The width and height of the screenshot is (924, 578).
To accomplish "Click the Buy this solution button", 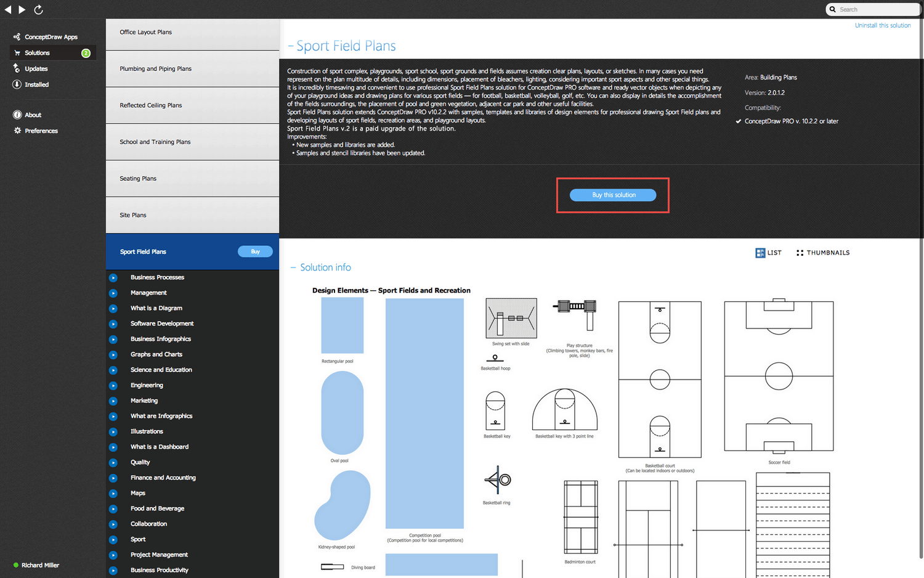I will pyautogui.click(x=612, y=195).
